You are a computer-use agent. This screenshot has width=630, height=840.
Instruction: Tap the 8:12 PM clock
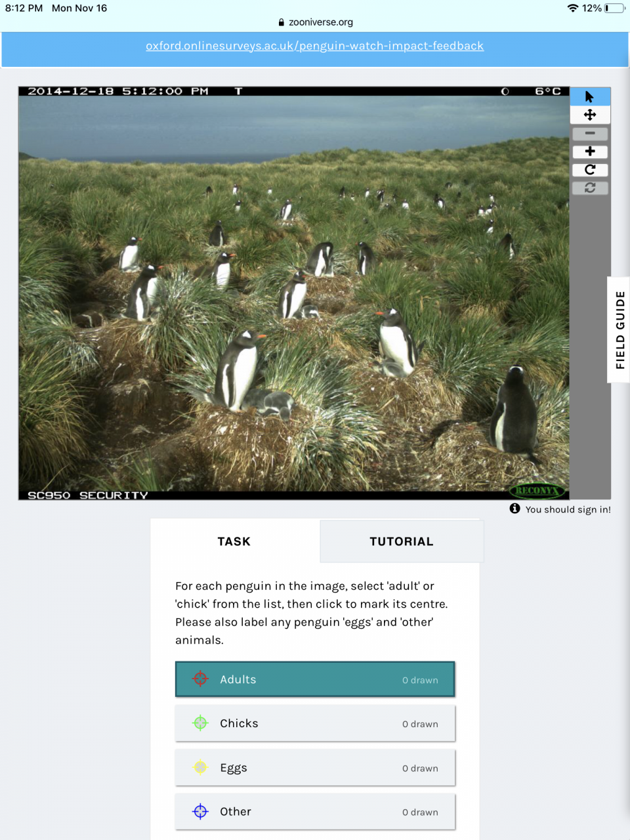click(24, 8)
